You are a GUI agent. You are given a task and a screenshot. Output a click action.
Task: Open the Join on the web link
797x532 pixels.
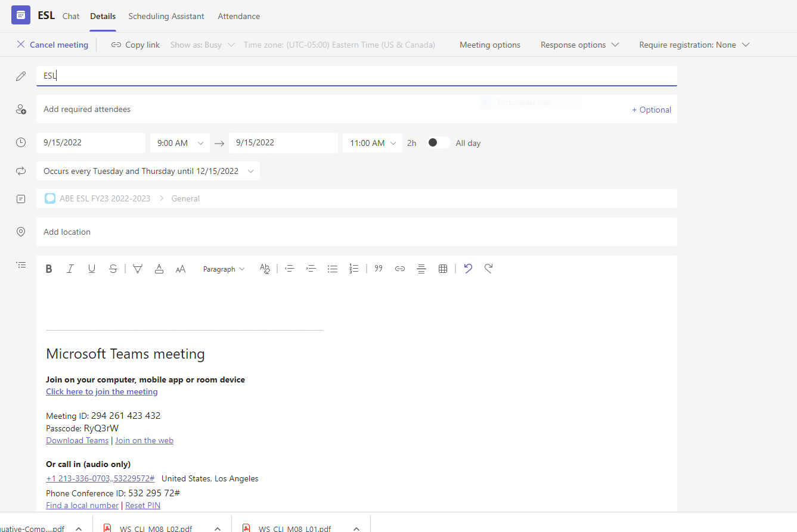[144, 440]
